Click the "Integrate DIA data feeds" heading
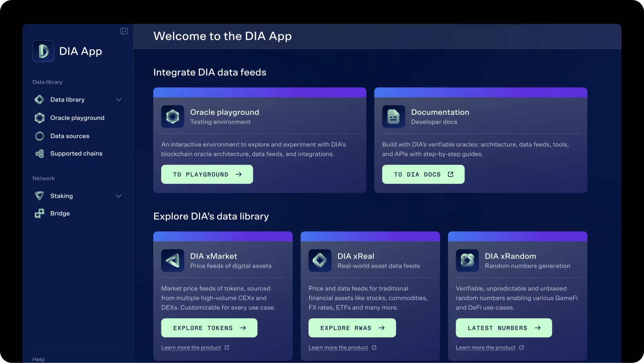644x363 pixels. point(210,72)
